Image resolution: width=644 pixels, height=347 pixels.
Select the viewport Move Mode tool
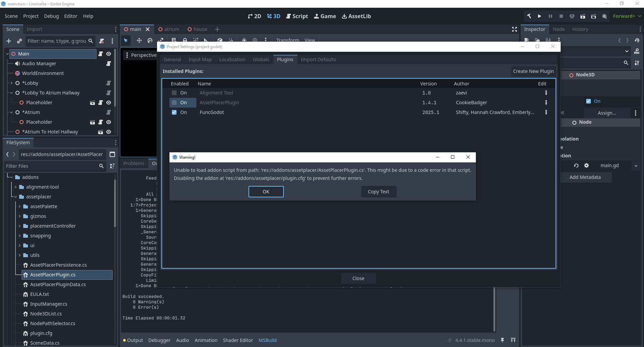pos(139,40)
